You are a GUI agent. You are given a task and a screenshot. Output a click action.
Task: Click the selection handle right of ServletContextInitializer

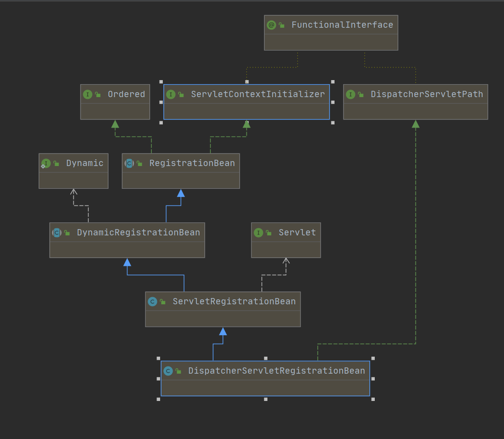[x=333, y=102]
